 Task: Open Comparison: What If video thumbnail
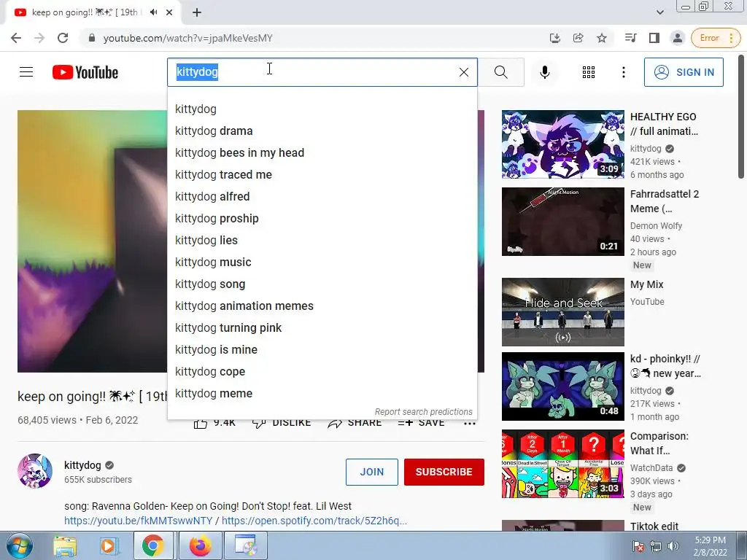pos(562,464)
